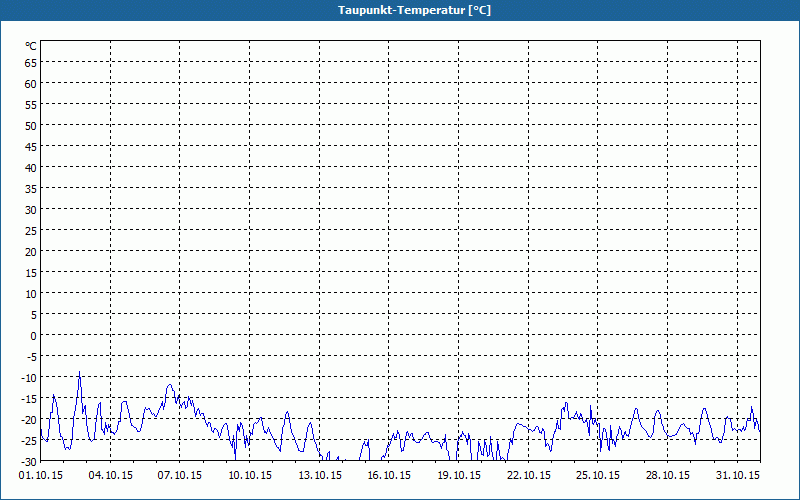Click the 20 y-axis label
The image size is (800, 500).
[x=31, y=252]
